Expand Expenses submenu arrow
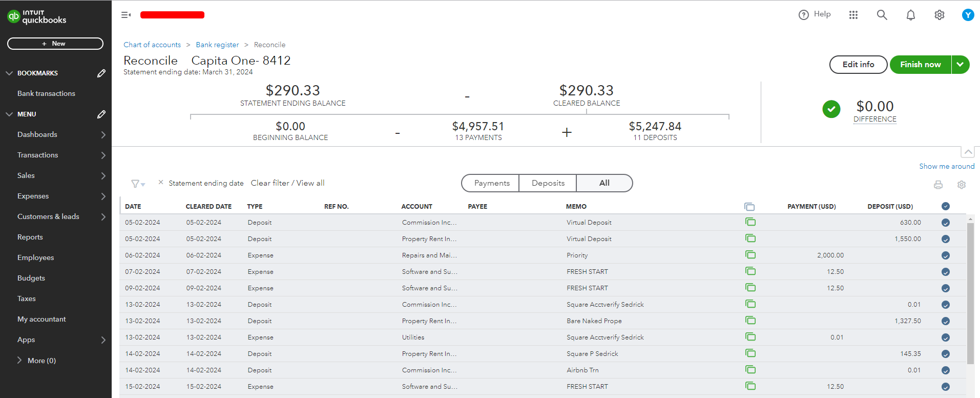 (103, 196)
